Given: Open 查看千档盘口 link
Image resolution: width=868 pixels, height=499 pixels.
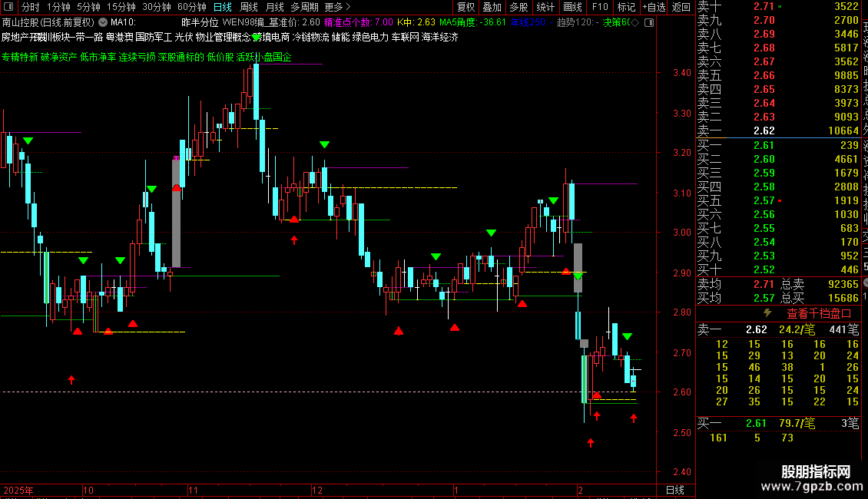Looking at the screenshot, I should [819, 314].
